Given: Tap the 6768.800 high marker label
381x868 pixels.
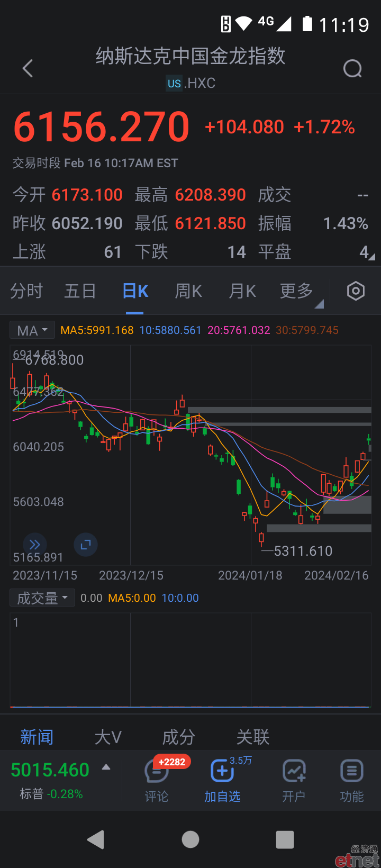Looking at the screenshot, I should click(55, 360).
